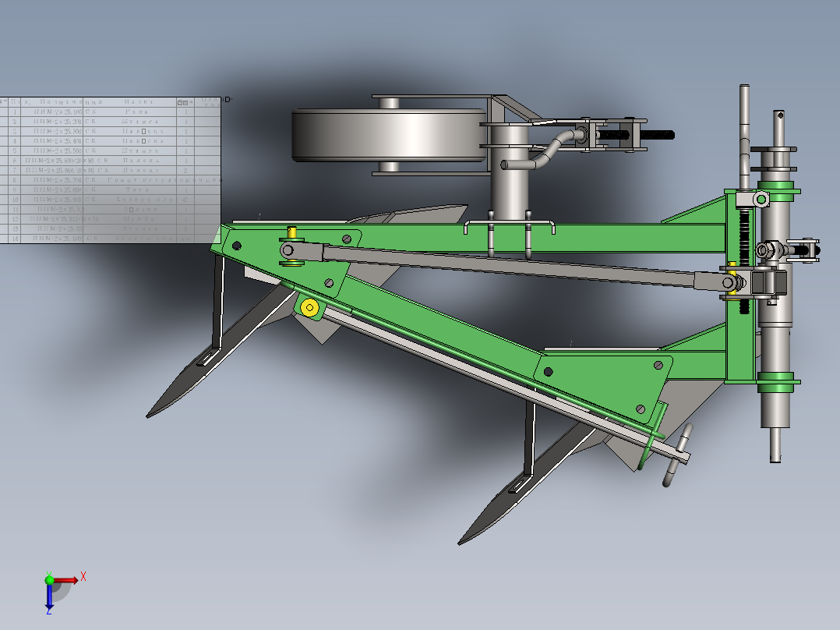Select the "Штанга" cell in table row 2

(130, 121)
